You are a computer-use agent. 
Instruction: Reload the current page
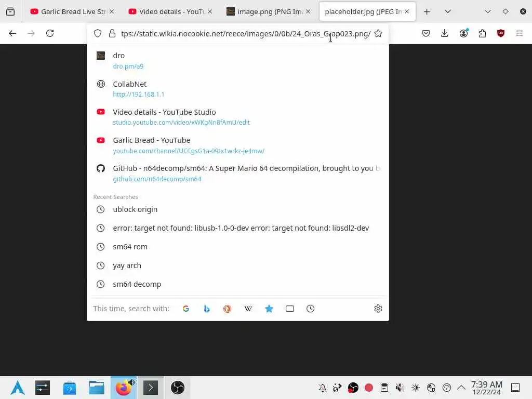pos(50,33)
